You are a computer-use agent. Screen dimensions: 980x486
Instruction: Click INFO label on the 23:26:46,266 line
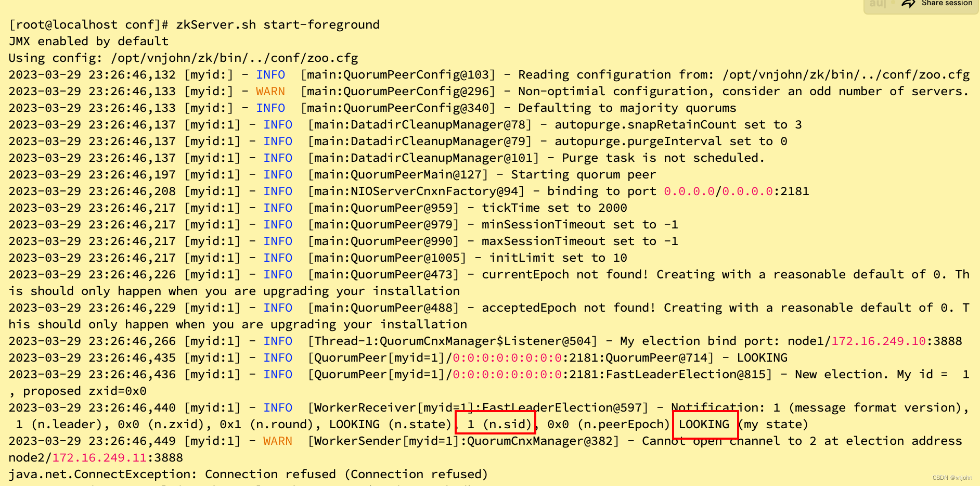[278, 341]
